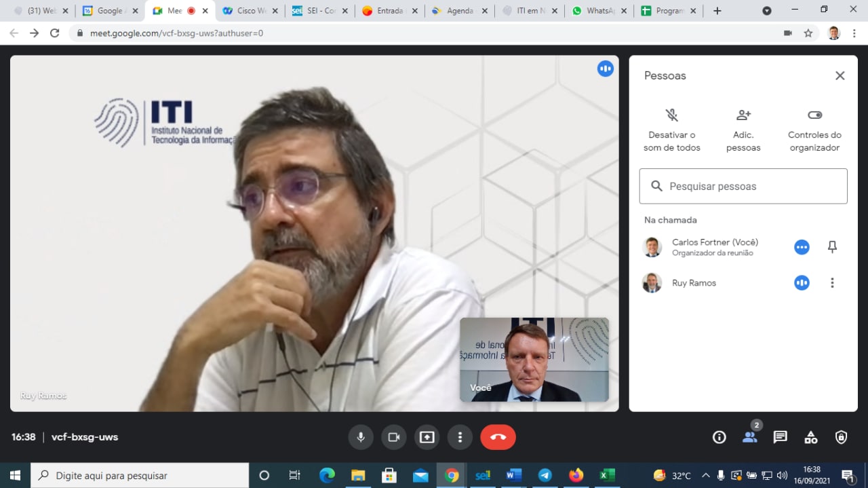Turn off the camera in the call bar

pos(393,437)
